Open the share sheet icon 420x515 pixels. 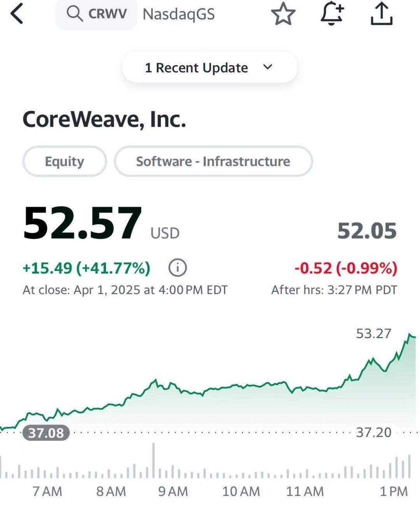click(x=381, y=14)
